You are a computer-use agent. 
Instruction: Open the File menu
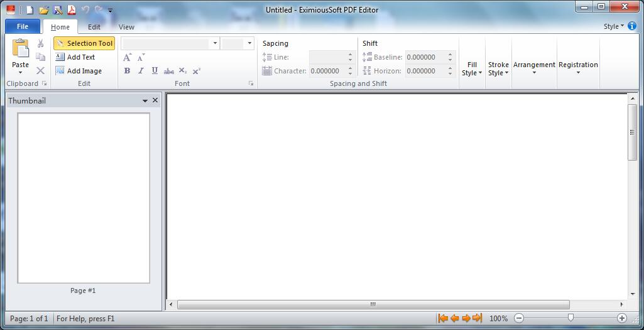tap(23, 26)
